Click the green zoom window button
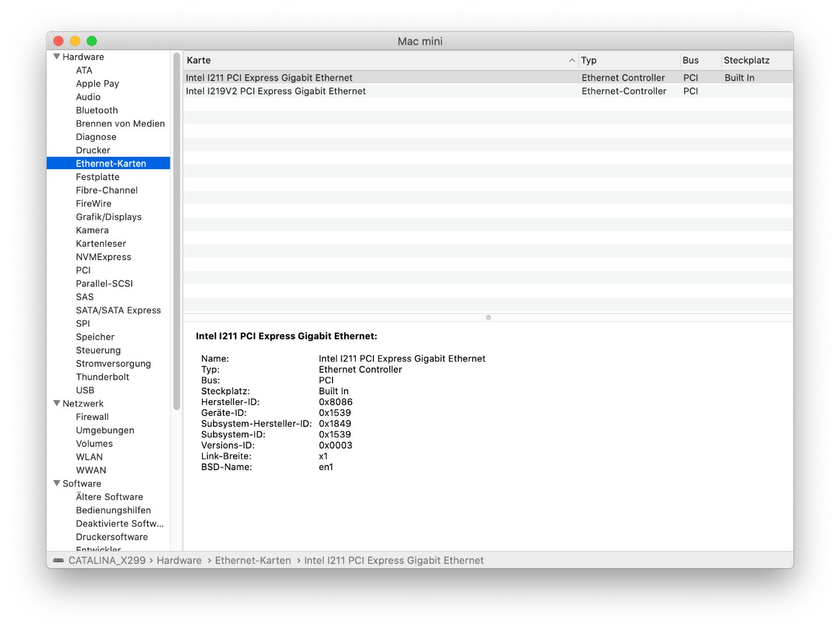Viewport: 840px width, 630px height. (92, 41)
